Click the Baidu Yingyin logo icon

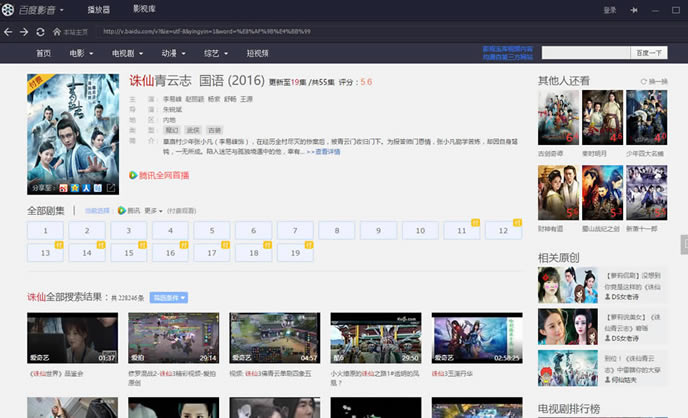pyautogui.click(x=10, y=9)
